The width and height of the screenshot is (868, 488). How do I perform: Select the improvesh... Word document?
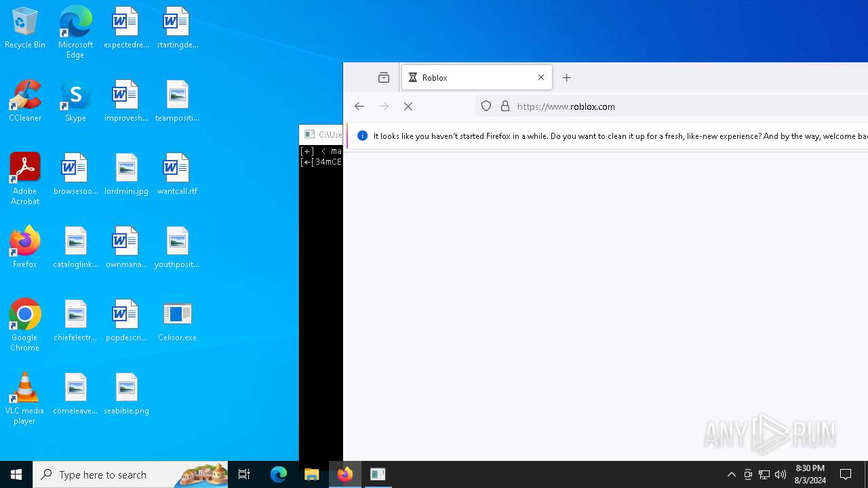click(126, 102)
